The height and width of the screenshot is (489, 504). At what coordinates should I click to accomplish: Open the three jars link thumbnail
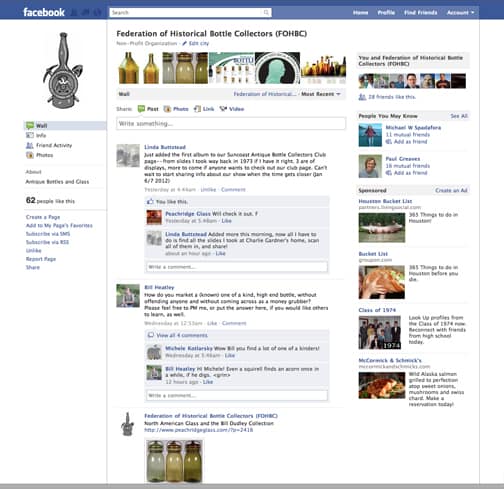click(174, 461)
